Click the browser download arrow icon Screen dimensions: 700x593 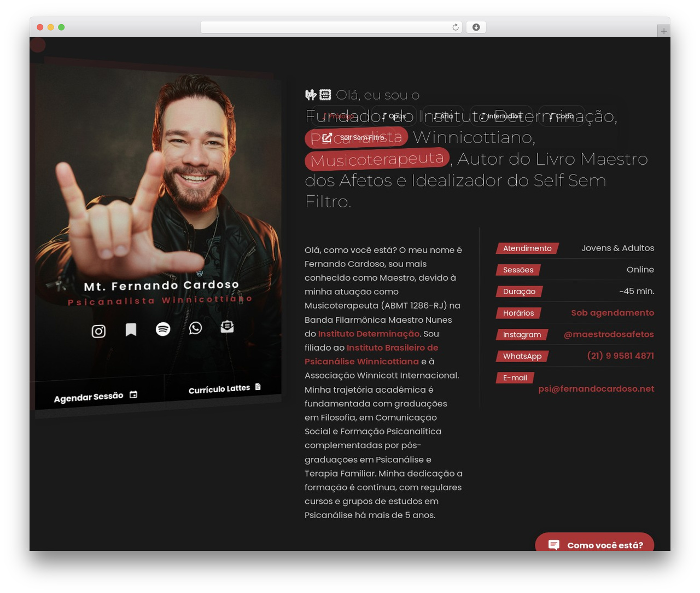coord(476,27)
